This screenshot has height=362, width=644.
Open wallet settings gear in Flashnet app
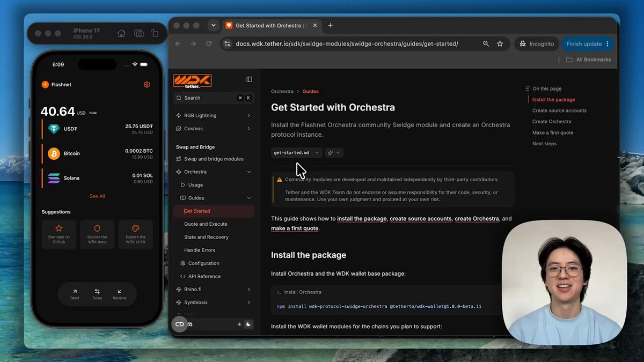click(147, 85)
